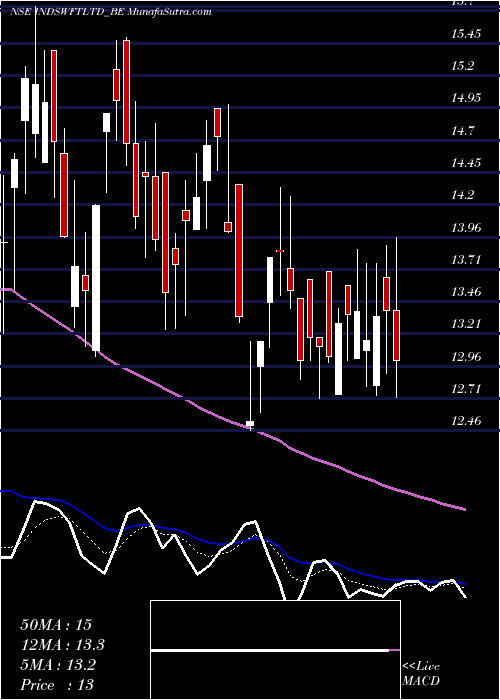The width and height of the screenshot is (500, 700).
Task: Click the upper box of the MACD panel
Action: coord(275,625)
